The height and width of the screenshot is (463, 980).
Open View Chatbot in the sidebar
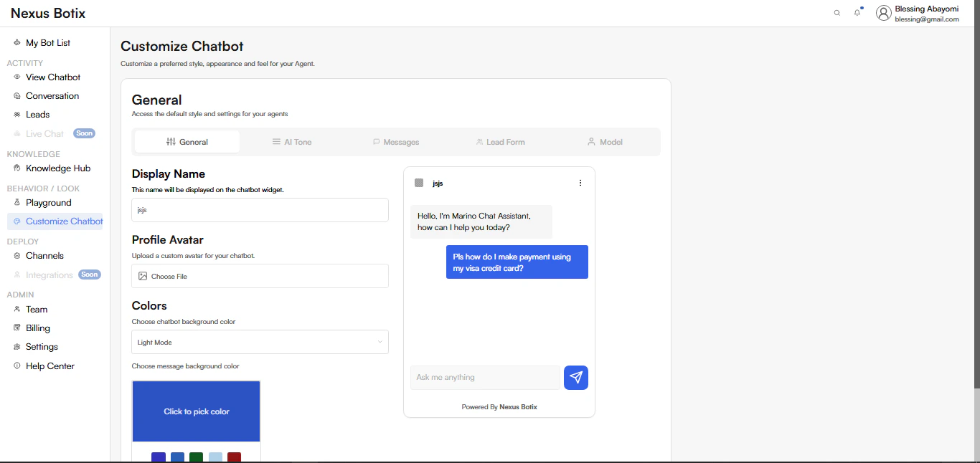(x=53, y=77)
